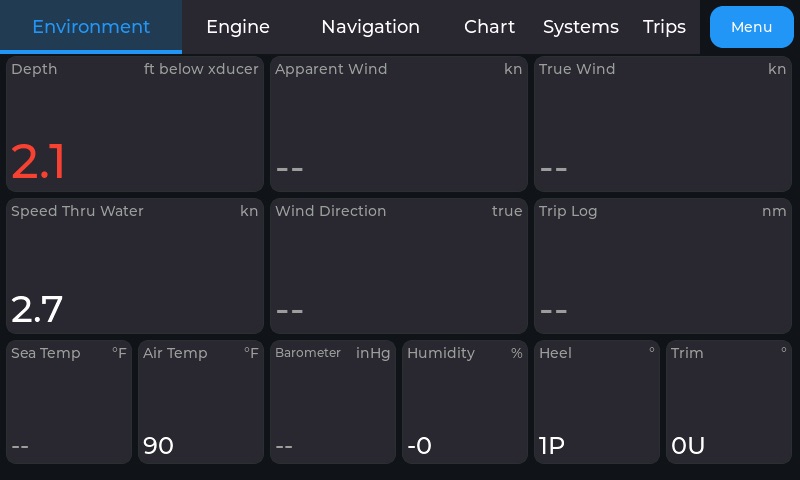Viewport: 800px width, 480px height.
Task: Click the blue Menu button
Action: pyautogui.click(x=752, y=27)
